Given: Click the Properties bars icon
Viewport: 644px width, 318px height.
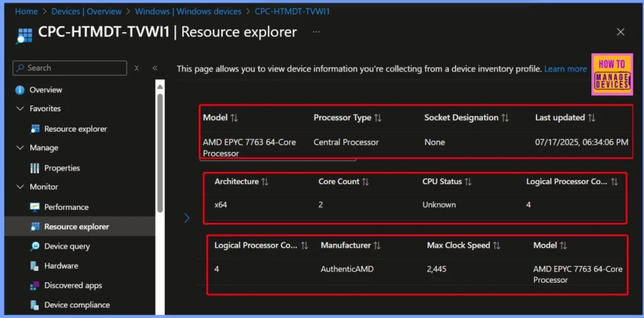Looking at the screenshot, I should click(x=35, y=168).
